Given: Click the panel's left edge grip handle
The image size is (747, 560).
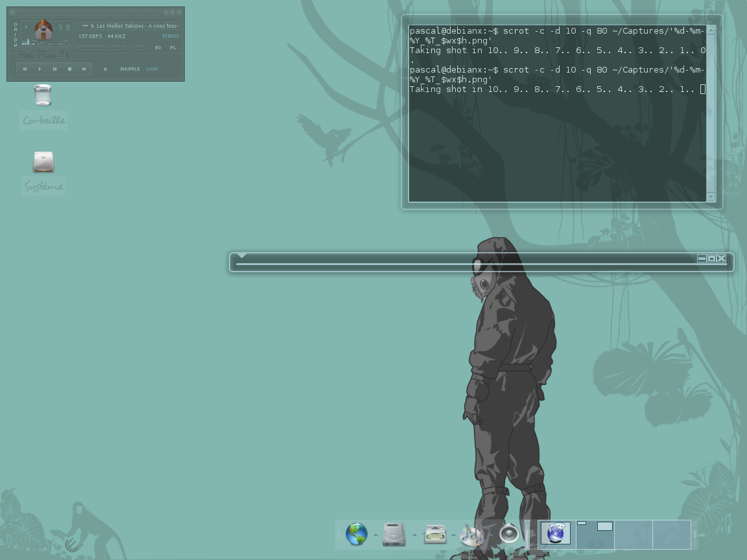Looking at the screenshot, I should (x=338, y=534).
